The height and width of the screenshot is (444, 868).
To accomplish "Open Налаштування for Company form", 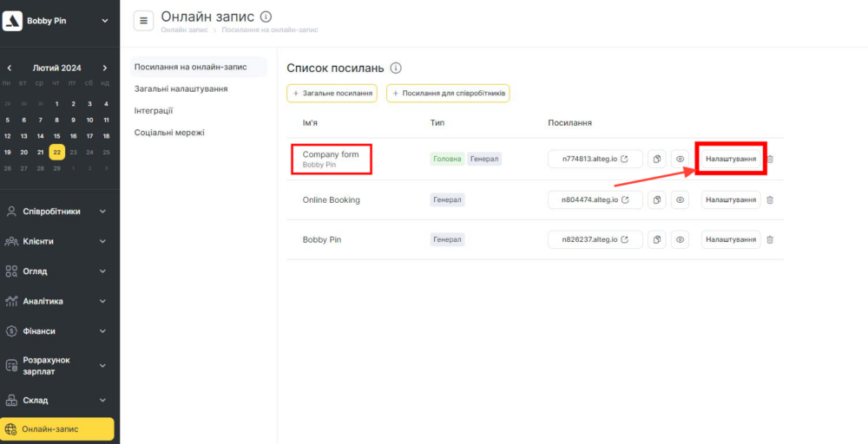I will tap(730, 159).
